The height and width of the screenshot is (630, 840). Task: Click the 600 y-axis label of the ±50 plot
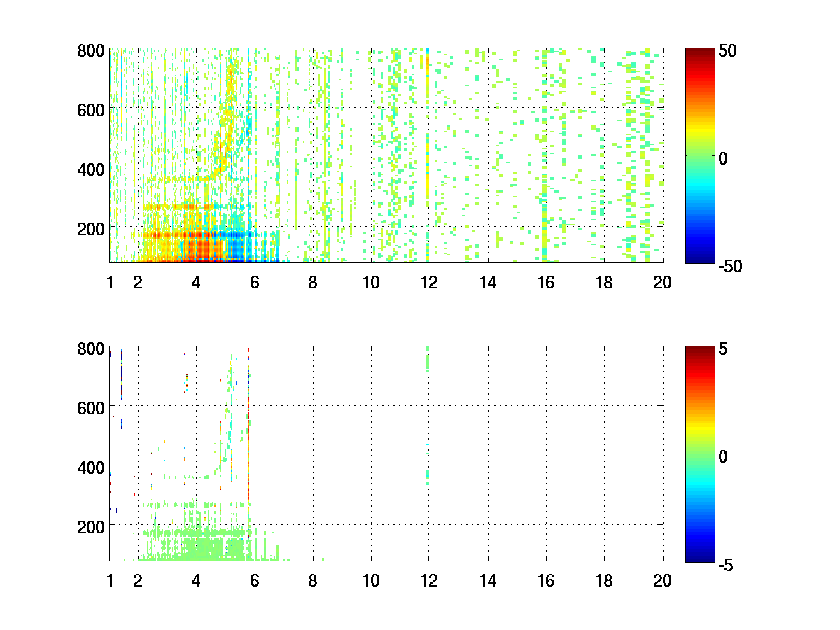tap(91, 109)
